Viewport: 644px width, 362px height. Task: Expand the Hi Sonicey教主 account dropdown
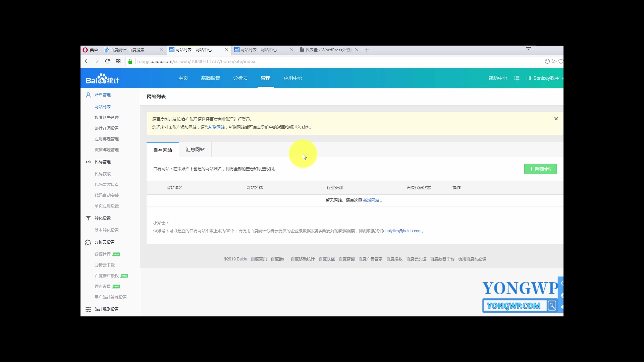point(544,78)
